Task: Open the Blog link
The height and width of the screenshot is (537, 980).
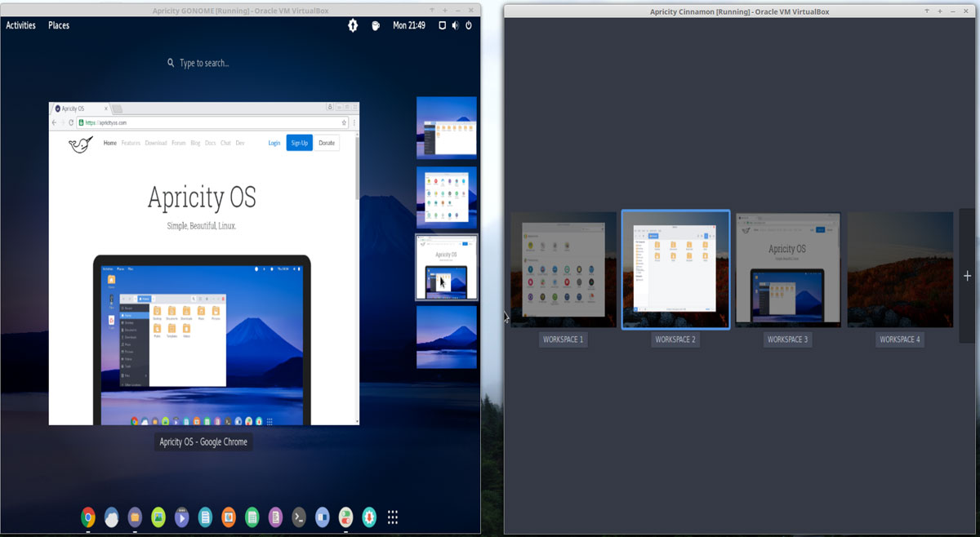Action: pyautogui.click(x=195, y=143)
